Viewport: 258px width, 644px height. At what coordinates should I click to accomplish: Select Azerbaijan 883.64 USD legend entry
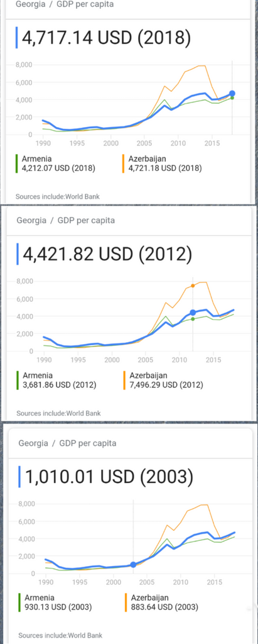164,602
